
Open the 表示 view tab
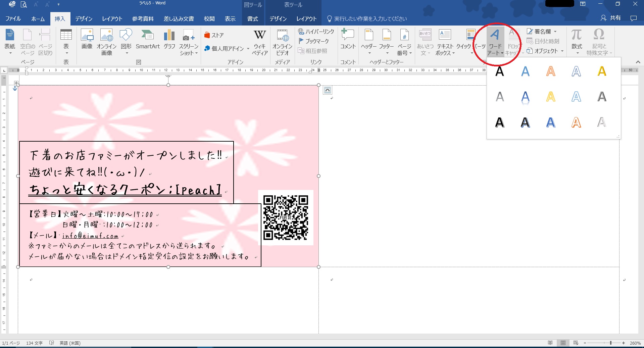tap(230, 19)
